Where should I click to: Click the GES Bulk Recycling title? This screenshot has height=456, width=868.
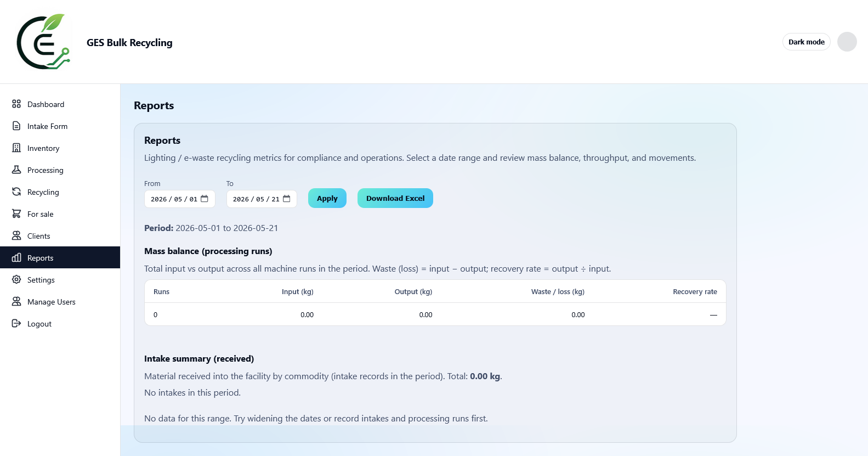click(x=129, y=42)
